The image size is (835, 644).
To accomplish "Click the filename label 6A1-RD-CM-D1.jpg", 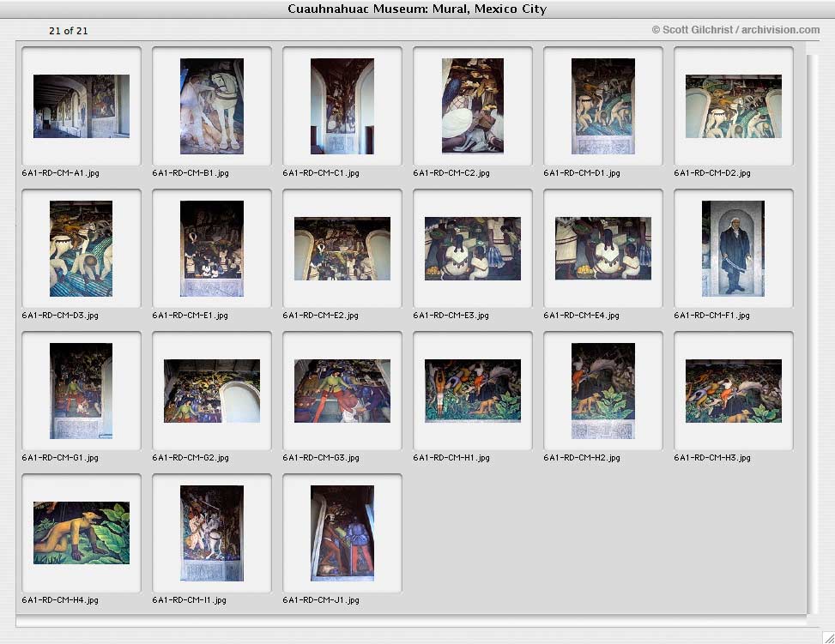I will pyautogui.click(x=582, y=173).
